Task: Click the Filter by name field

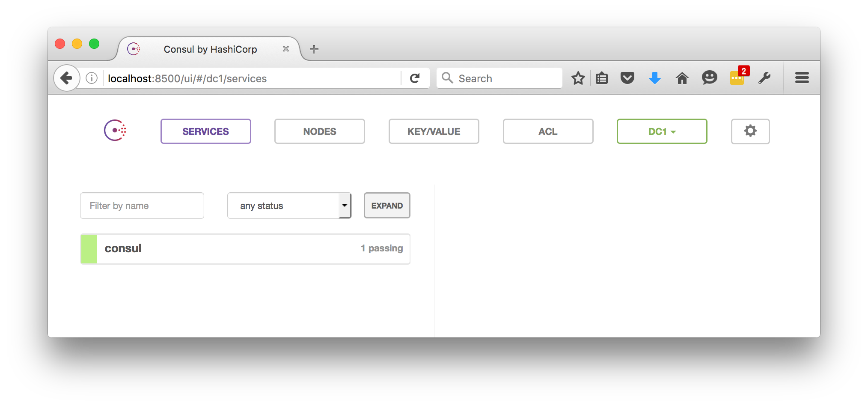Action: point(142,206)
